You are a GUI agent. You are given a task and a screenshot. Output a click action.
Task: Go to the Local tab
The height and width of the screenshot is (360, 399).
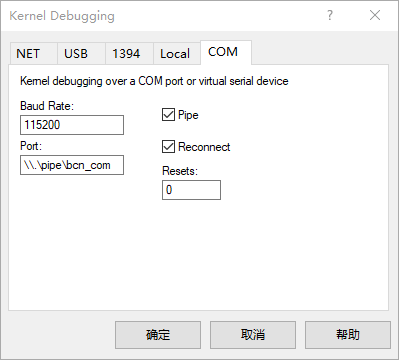pyautogui.click(x=177, y=54)
